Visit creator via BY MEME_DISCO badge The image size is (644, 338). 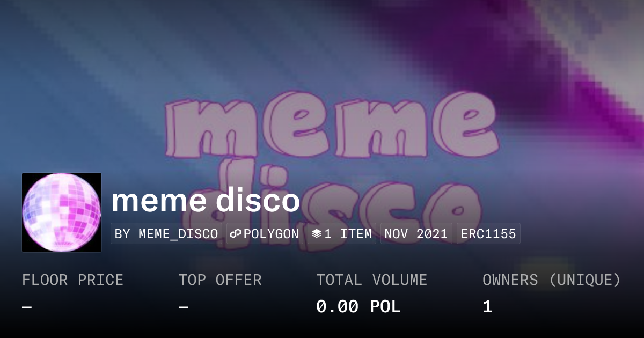click(x=166, y=234)
